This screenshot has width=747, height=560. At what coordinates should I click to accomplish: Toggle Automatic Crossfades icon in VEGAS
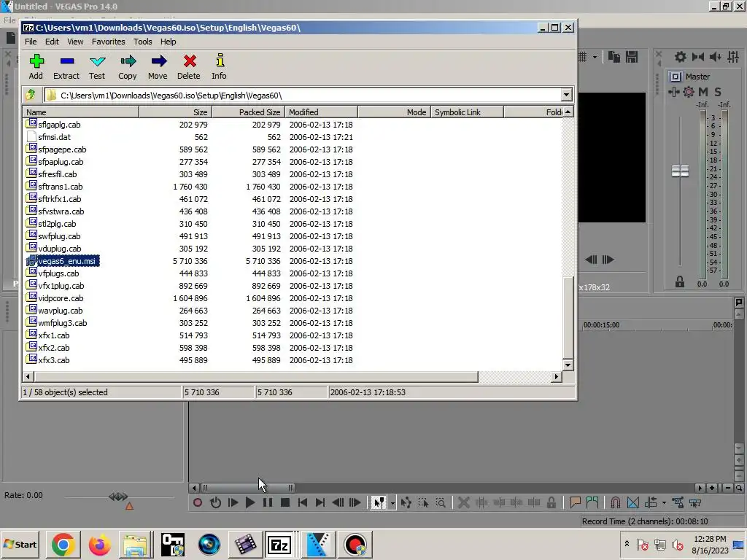(633, 502)
